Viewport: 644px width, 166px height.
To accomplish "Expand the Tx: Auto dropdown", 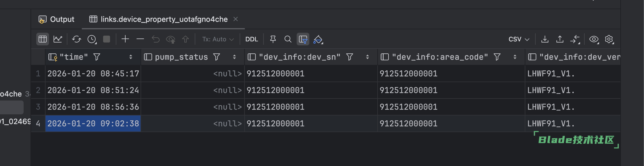I will click(218, 39).
